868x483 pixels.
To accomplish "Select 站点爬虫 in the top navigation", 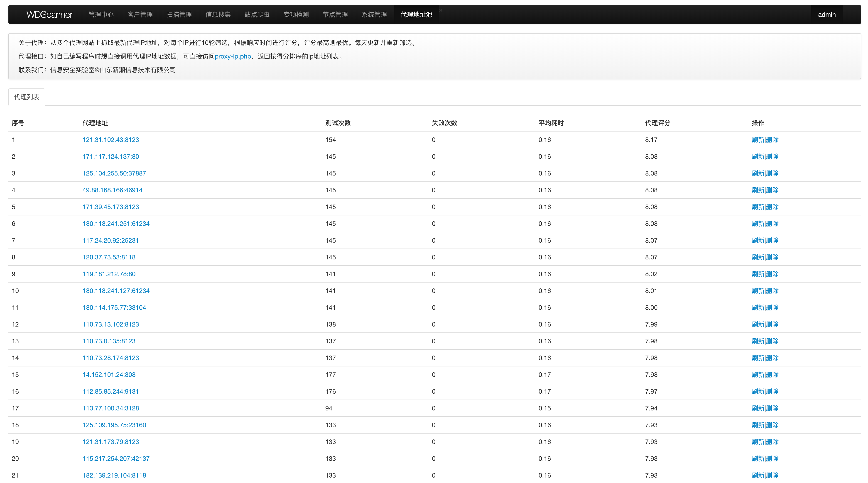I will click(257, 15).
